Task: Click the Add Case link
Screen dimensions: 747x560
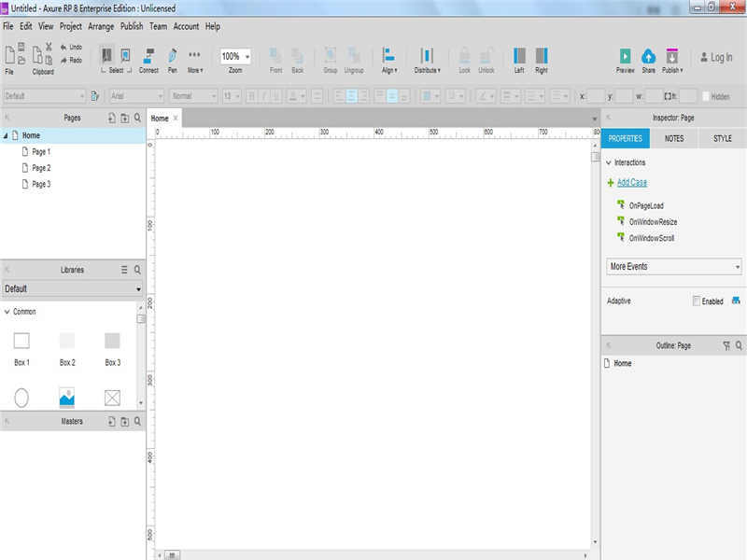Action: click(632, 182)
